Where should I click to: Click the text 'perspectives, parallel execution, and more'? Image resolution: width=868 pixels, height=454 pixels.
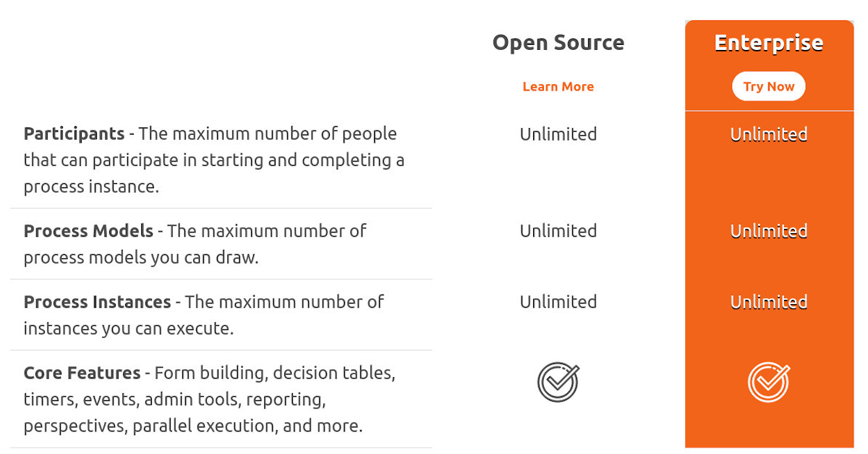(x=193, y=425)
